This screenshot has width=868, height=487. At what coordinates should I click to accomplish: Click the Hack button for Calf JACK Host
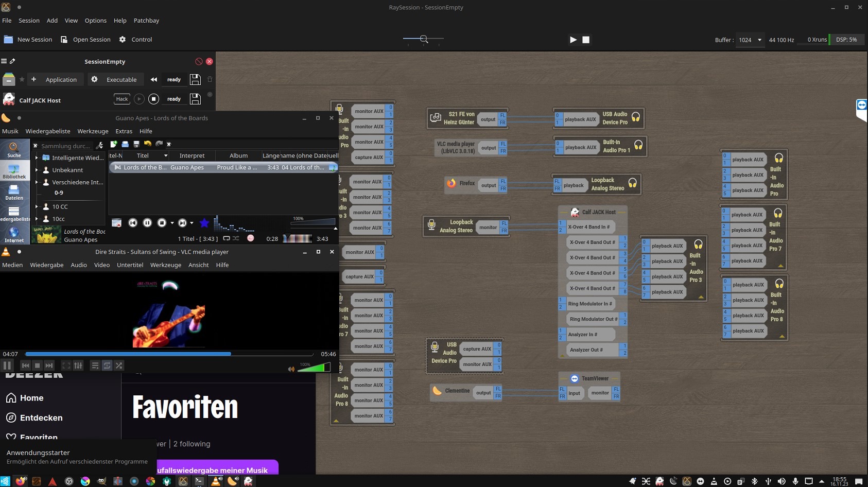122,99
